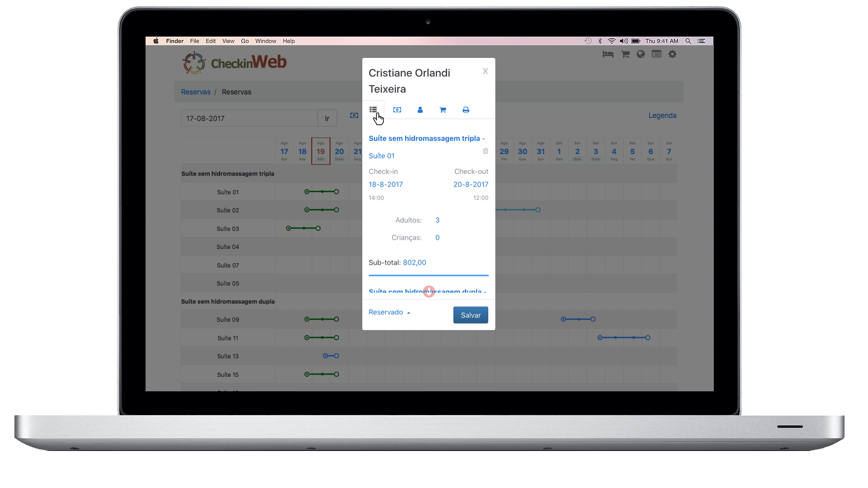This screenshot has width=868, height=488.
Task: Click the volume icon in menu bar
Action: pos(623,41)
